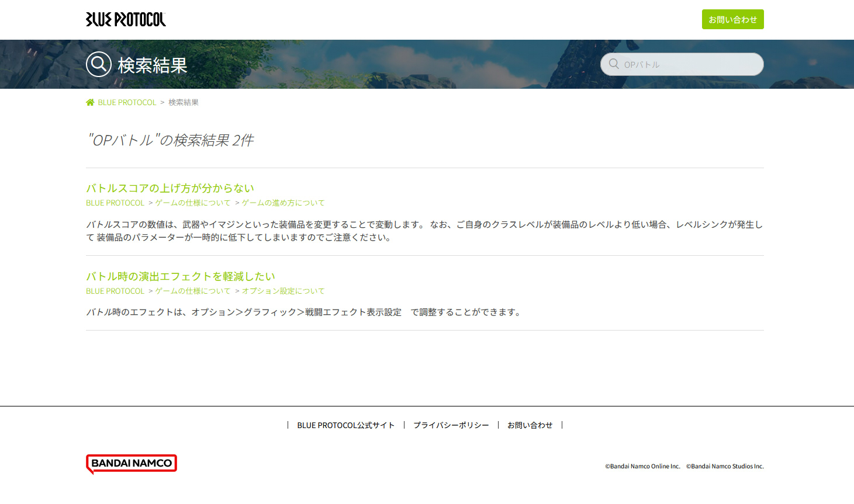
Task: Click the BANDAI NAMCO logo
Action: (132, 464)
